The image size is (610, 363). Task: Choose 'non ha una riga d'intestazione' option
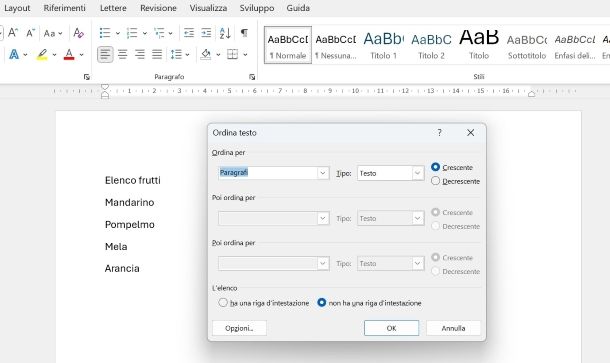pos(370,303)
